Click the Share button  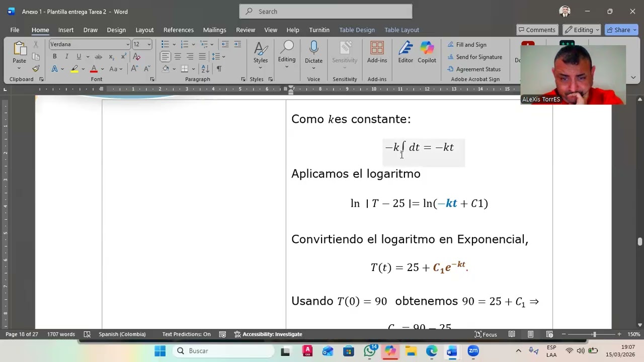622,30
